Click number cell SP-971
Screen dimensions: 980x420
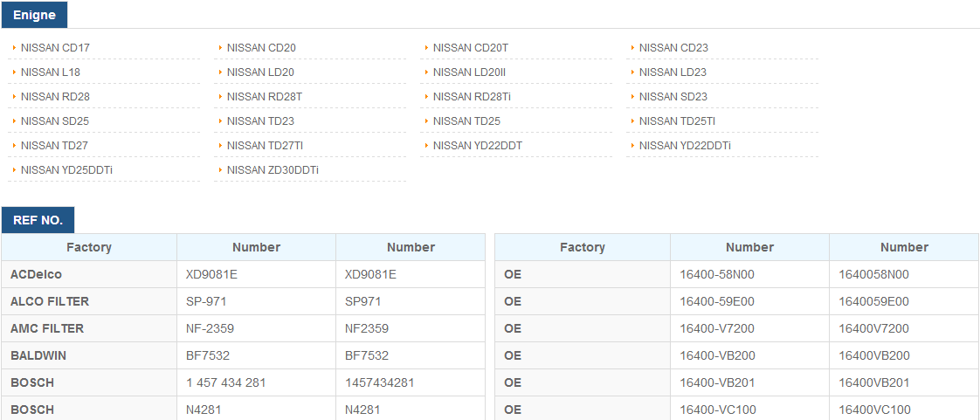256,301
